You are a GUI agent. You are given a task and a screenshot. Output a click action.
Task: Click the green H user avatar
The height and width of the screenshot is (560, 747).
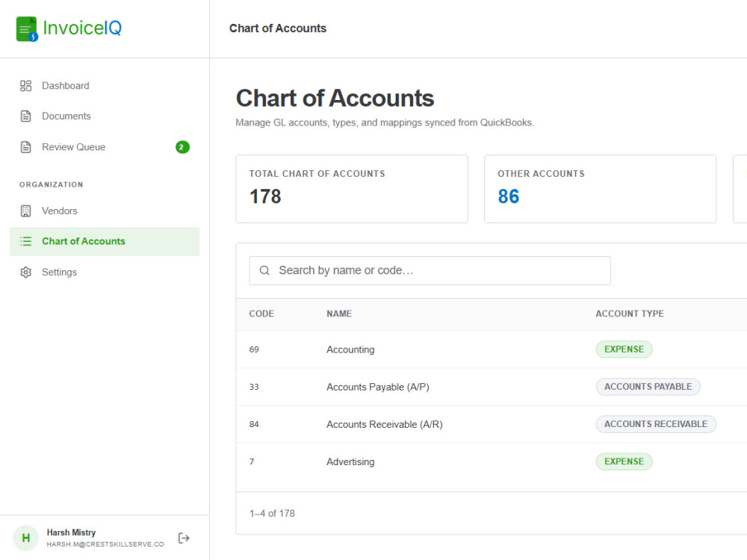tap(25, 538)
